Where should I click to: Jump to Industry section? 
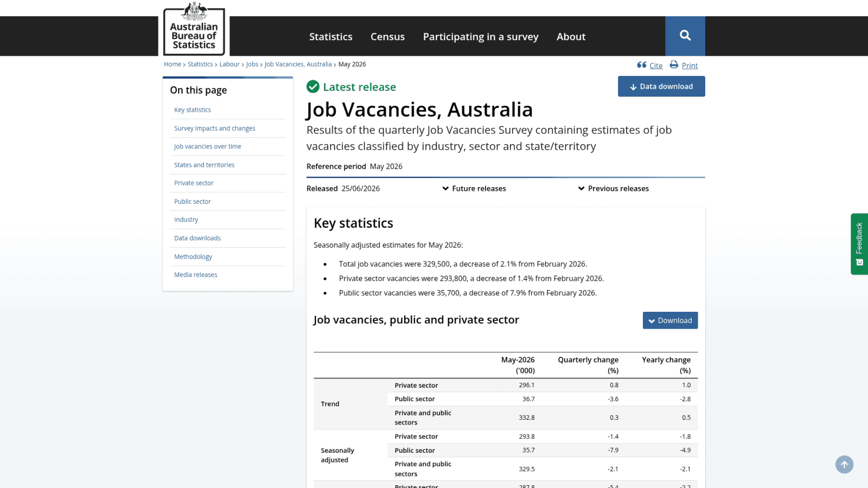(186, 220)
